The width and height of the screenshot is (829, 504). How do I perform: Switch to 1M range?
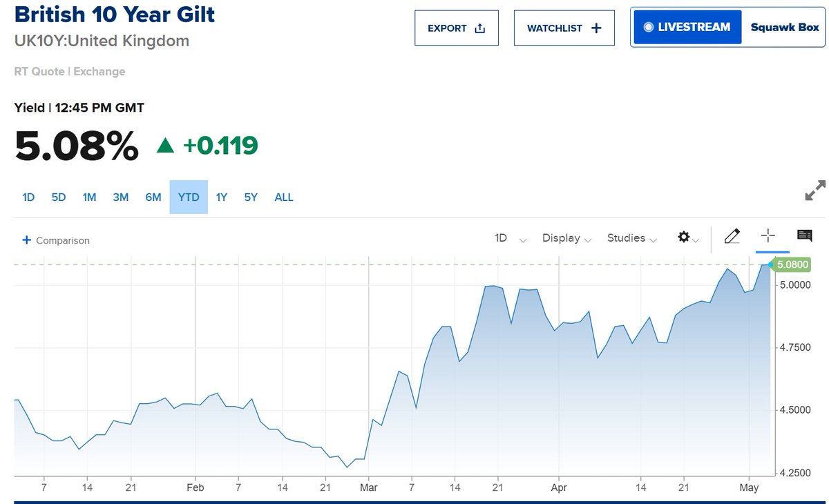coord(89,197)
